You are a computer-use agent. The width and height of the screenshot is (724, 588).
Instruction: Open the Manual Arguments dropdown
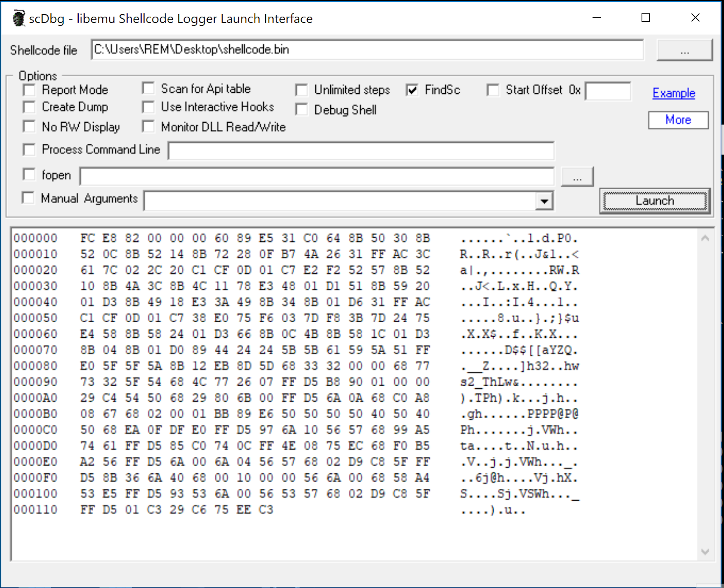pyautogui.click(x=543, y=201)
